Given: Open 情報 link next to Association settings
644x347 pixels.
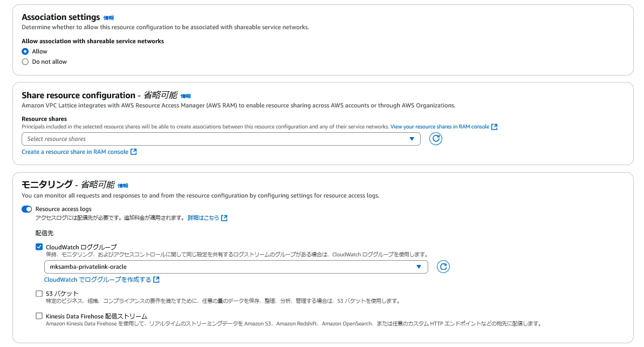Looking at the screenshot, I should [108, 18].
